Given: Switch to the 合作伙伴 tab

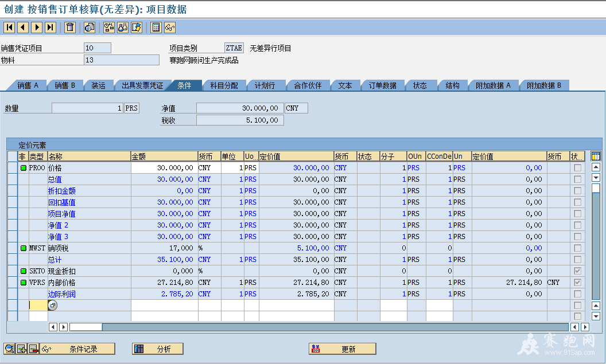Looking at the screenshot, I should tap(308, 85).
